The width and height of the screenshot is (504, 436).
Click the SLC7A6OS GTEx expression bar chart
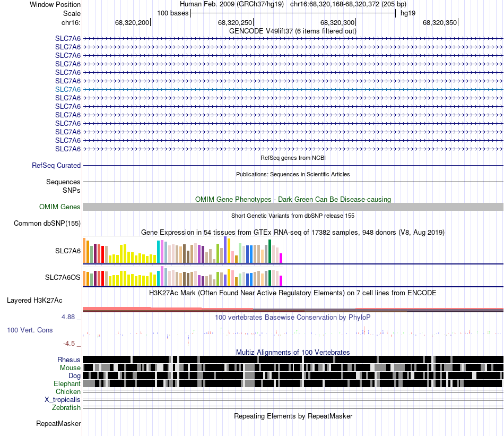coord(183,276)
